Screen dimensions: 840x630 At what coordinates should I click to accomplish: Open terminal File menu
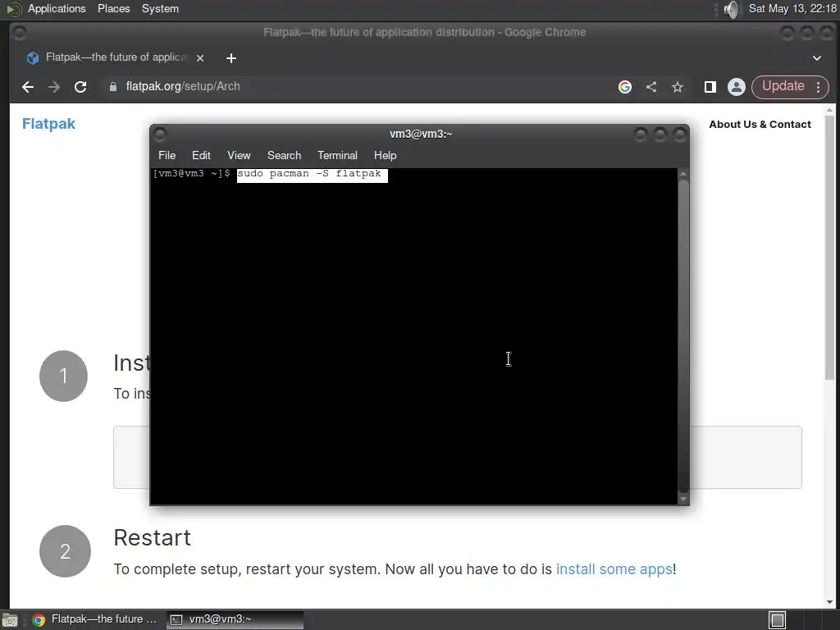(167, 155)
